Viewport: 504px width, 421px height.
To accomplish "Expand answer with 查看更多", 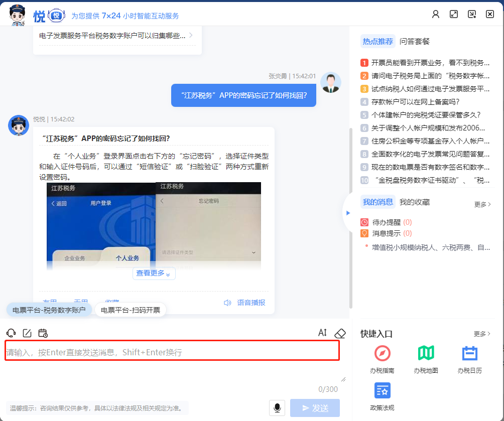I will [x=154, y=273].
